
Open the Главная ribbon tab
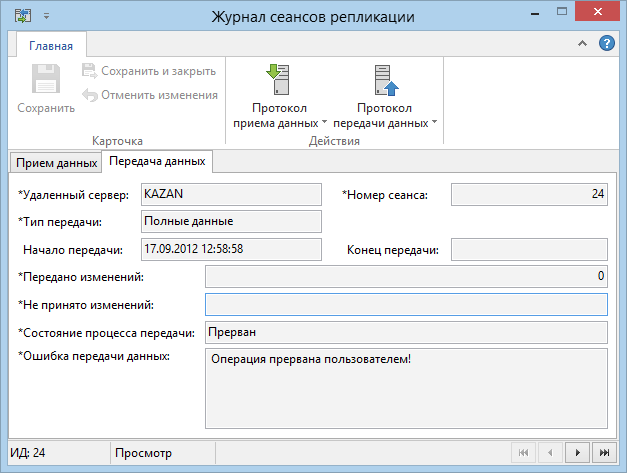(x=51, y=46)
